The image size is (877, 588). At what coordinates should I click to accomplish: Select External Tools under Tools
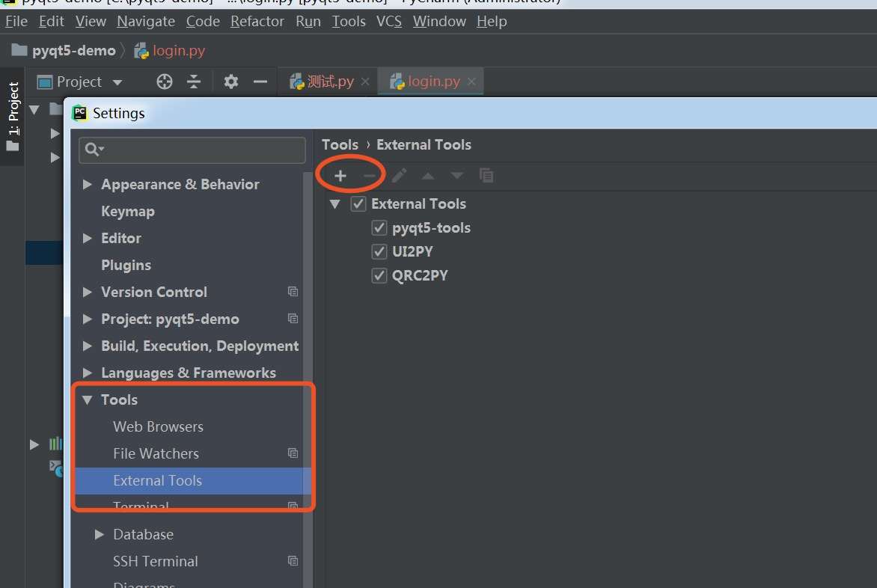tap(157, 480)
